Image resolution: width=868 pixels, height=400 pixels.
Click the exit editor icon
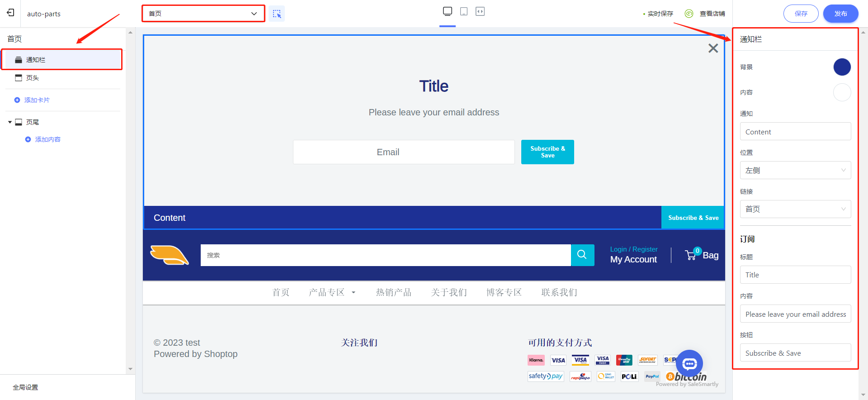[10, 13]
